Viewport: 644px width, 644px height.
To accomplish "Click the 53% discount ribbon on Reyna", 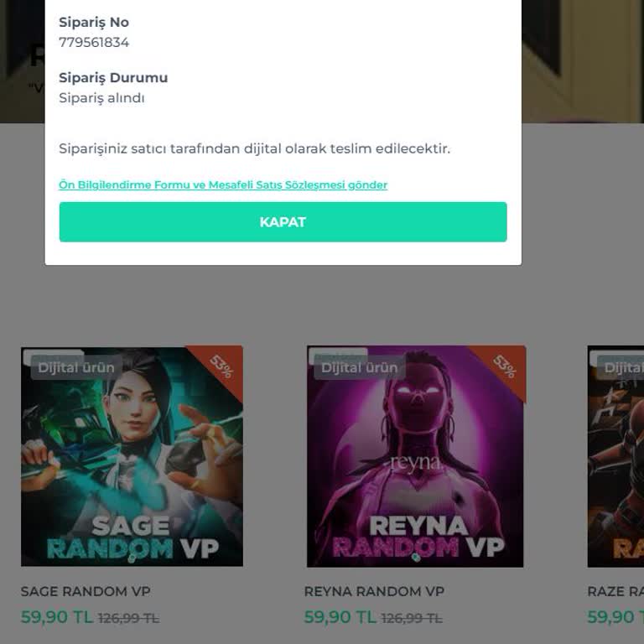I will click(505, 366).
